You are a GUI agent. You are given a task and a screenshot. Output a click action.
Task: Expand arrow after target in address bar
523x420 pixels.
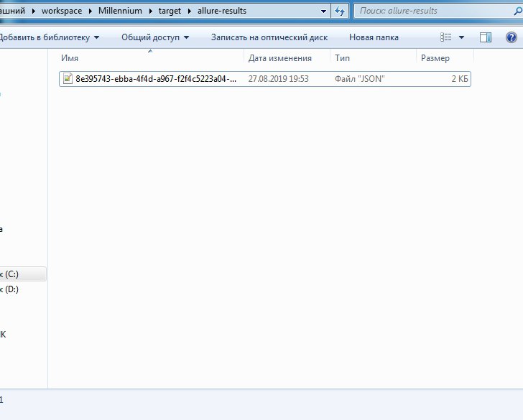pyautogui.click(x=189, y=11)
